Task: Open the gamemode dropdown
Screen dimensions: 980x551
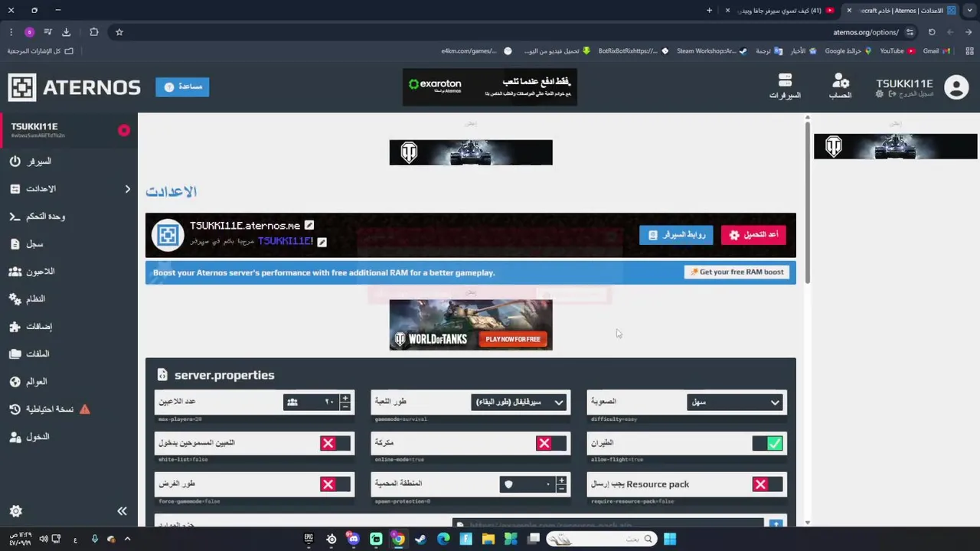Action: coord(519,403)
